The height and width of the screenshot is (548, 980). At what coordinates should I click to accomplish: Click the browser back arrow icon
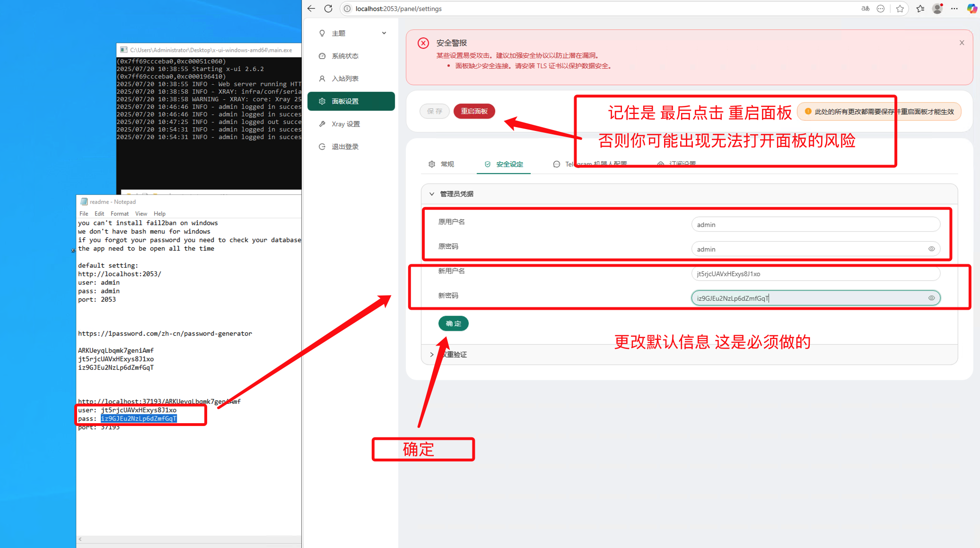(x=311, y=9)
